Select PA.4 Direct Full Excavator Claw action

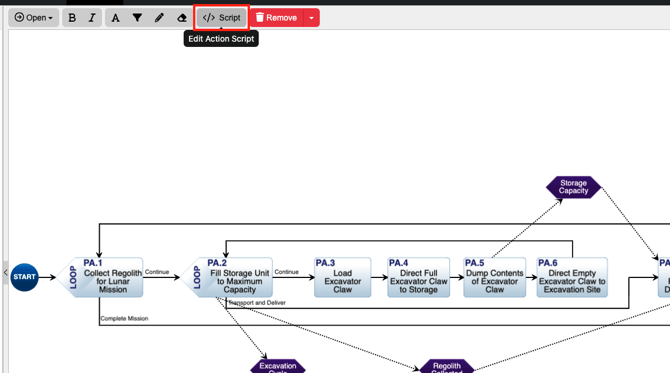pos(418,277)
